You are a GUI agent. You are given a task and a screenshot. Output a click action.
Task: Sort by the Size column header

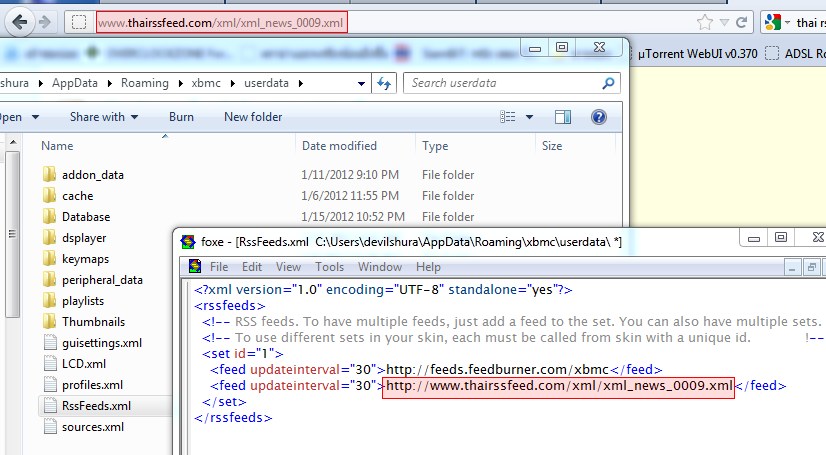(552, 146)
